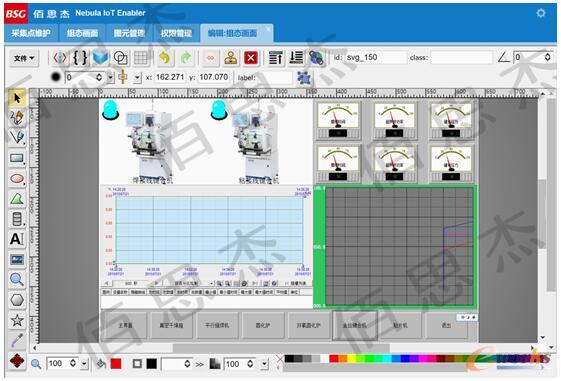Click the Undo arrow icon
561x381 pixels.
[164, 58]
